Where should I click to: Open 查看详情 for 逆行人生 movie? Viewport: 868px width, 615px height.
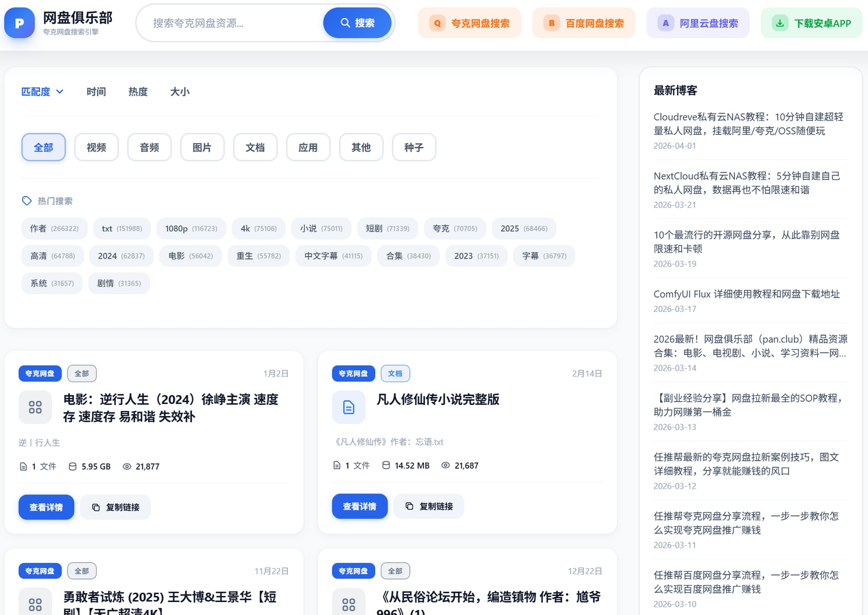[x=46, y=507]
